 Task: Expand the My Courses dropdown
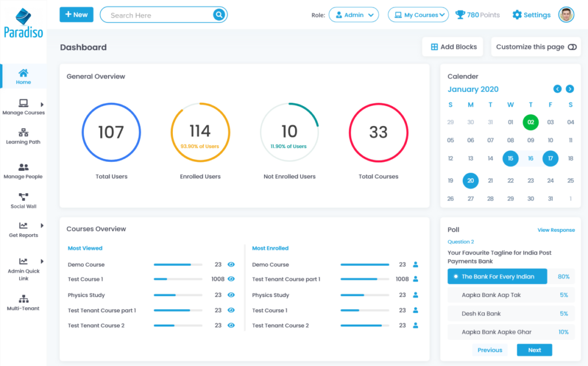click(418, 15)
